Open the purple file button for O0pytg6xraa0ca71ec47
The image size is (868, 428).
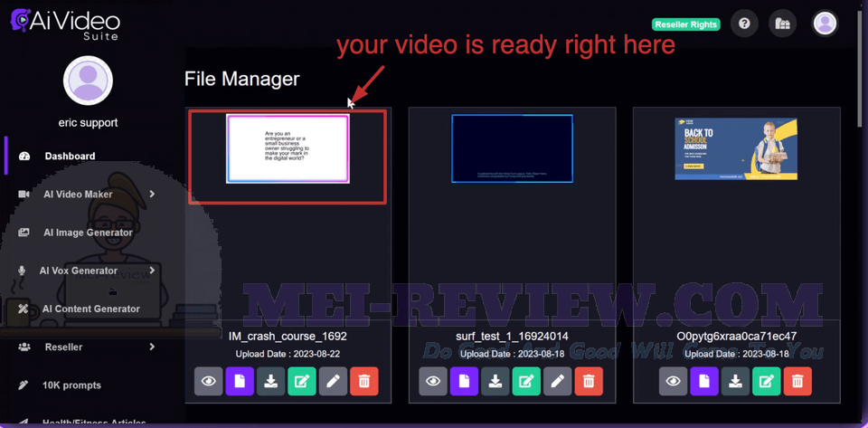click(704, 381)
